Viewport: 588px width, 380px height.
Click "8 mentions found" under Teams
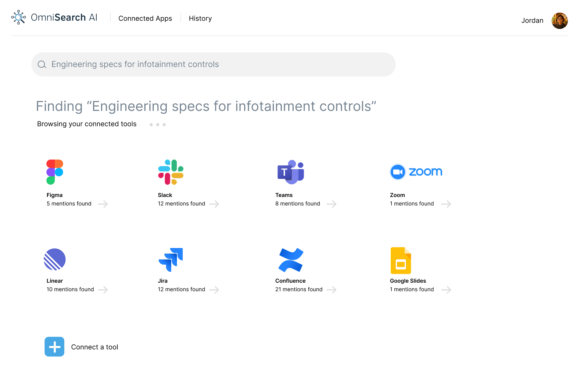[x=298, y=203]
